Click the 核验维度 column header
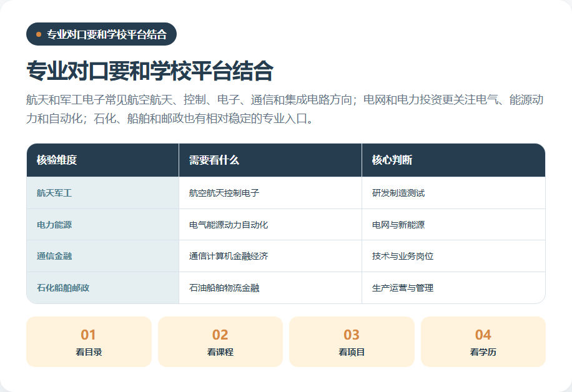 click(x=102, y=160)
